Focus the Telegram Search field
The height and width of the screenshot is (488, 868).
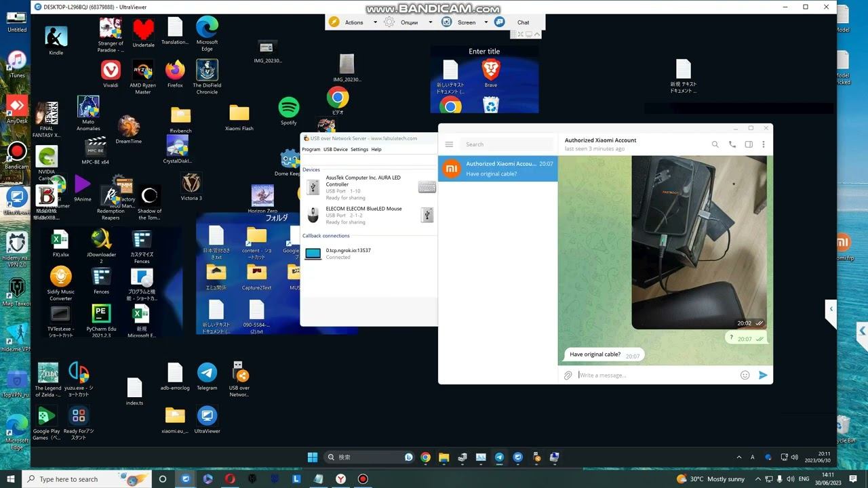507,144
